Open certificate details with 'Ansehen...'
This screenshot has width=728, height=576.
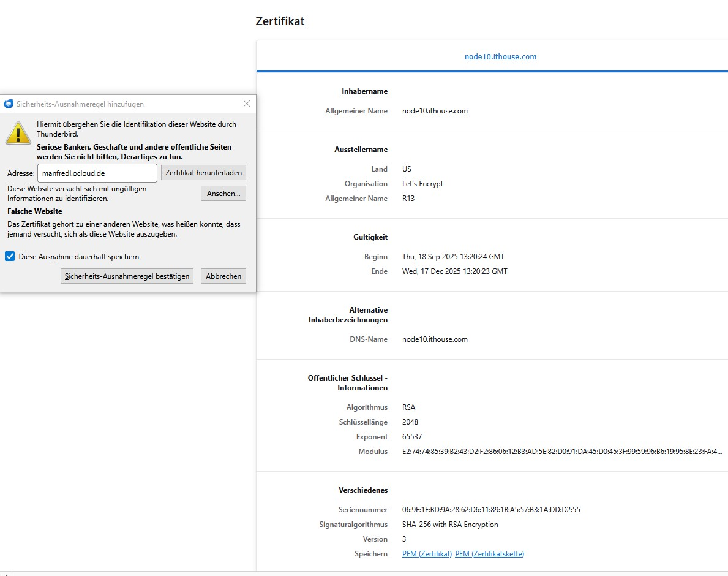tap(223, 194)
